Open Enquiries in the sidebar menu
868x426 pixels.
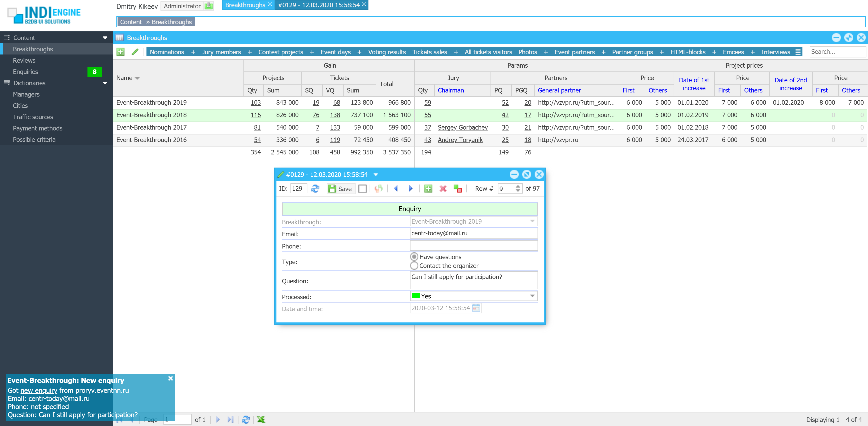click(25, 72)
